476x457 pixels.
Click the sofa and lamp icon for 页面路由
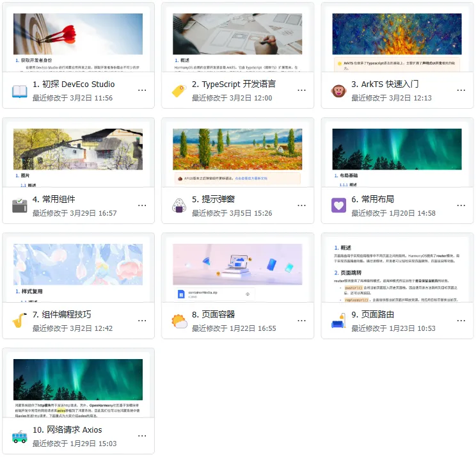pos(339,321)
